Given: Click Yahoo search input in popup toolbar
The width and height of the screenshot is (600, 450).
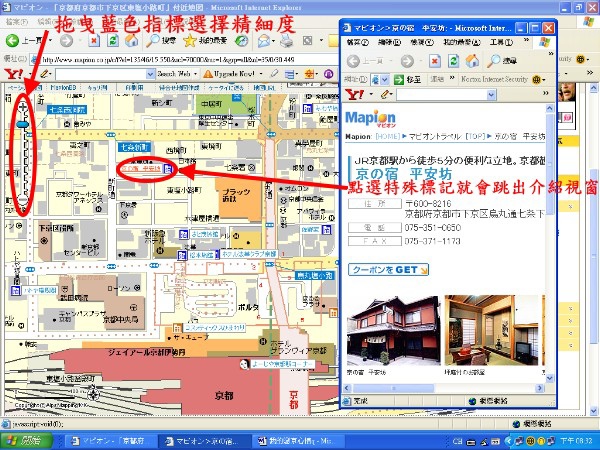Looking at the screenshot, I should pos(442,95).
